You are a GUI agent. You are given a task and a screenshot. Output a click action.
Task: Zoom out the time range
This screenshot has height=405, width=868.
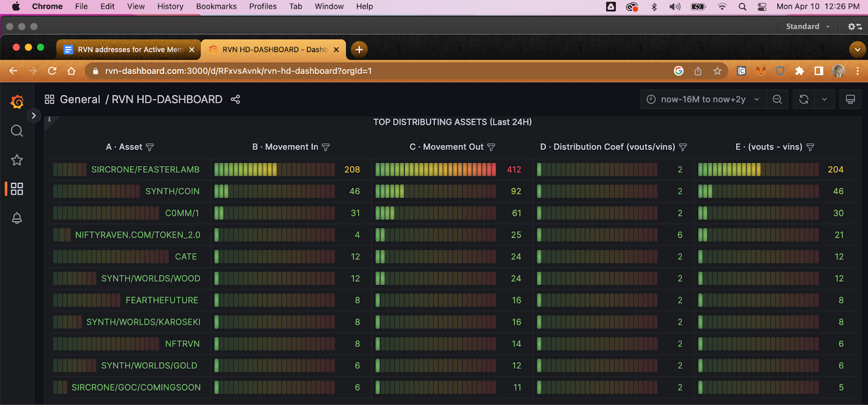coord(777,99)
